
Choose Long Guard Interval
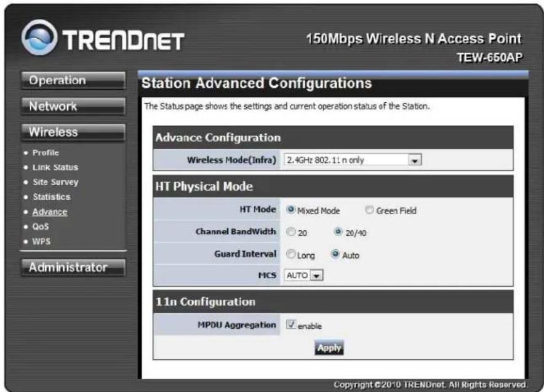coord(290,254)
